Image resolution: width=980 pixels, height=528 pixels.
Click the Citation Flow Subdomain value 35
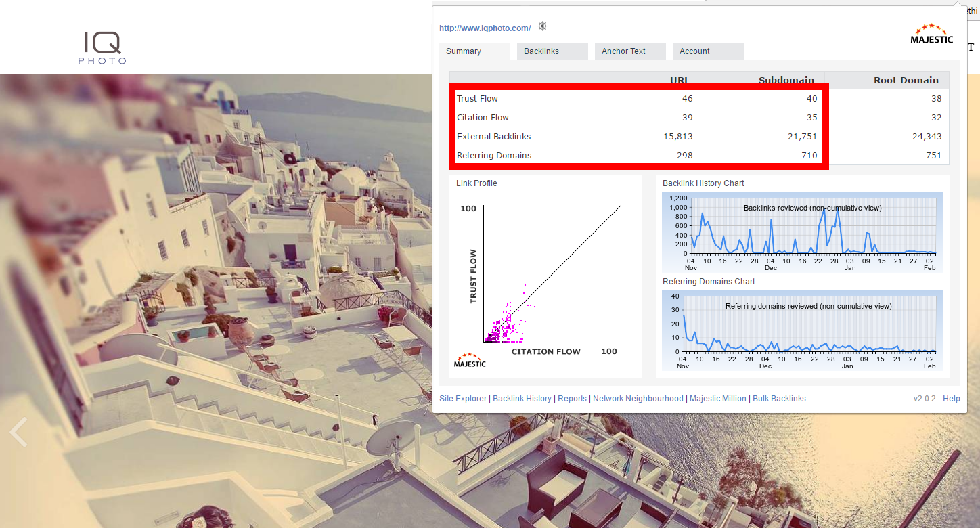point(811,118)
